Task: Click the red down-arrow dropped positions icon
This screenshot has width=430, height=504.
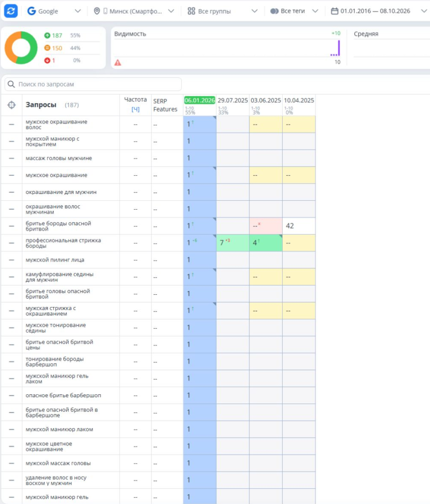Action: pos(47,60)
